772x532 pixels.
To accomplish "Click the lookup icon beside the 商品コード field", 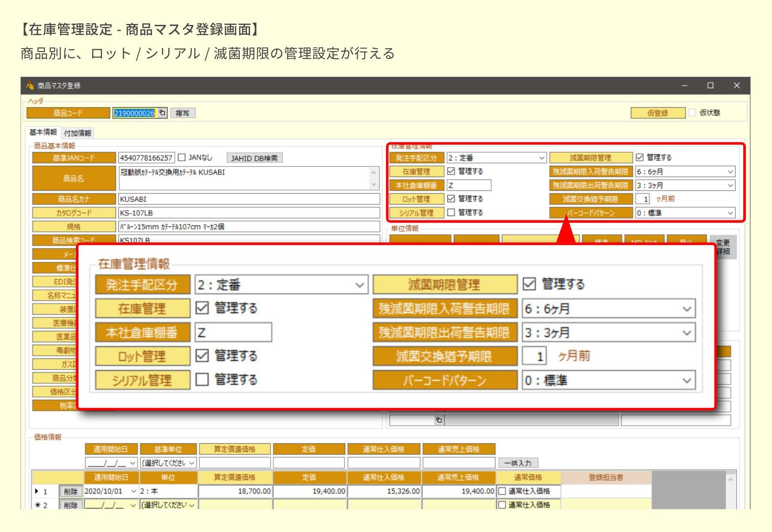I will click(162, 113).
